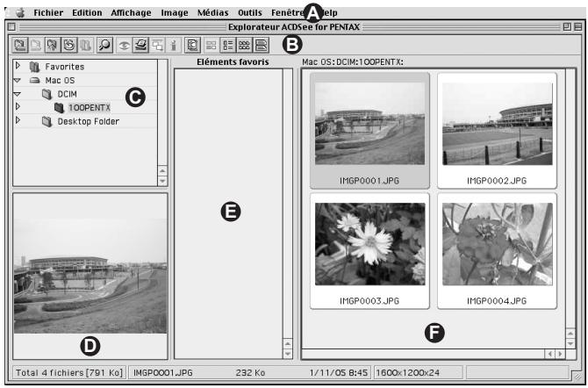Click the Eléments favoris scroll down arrow

pyautogui.click(x=288, y=354)
